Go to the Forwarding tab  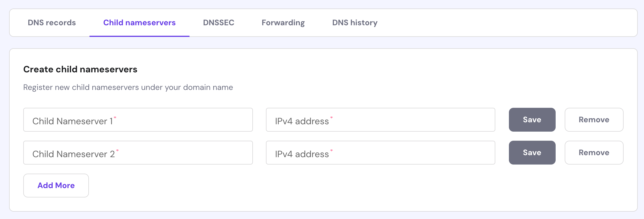[283, 23]
